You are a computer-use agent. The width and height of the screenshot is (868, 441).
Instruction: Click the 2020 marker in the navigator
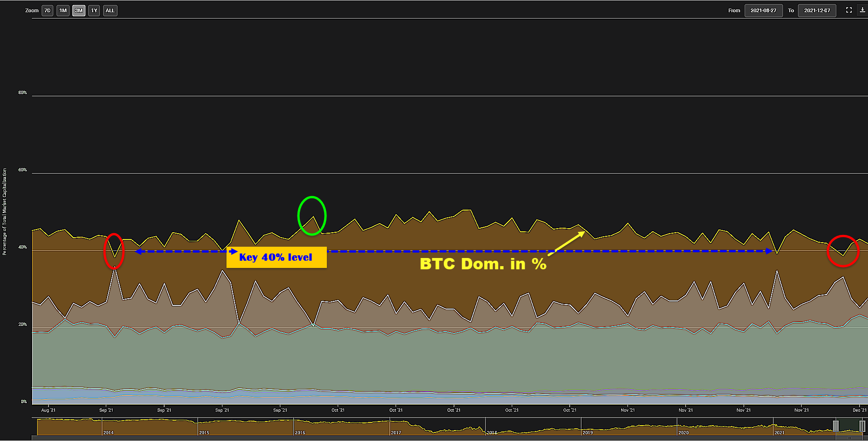click(683, 432)
